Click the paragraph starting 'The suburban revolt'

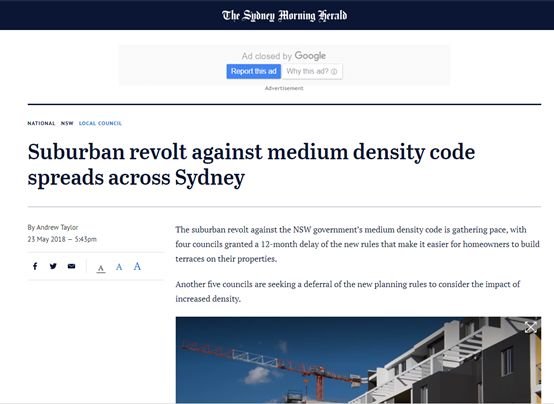click(x=358, y=244)
